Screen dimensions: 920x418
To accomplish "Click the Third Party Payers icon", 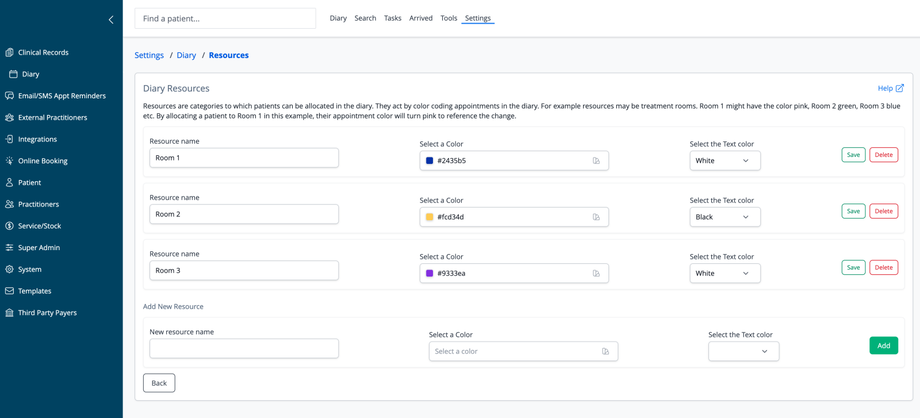I will pos(10,312).
